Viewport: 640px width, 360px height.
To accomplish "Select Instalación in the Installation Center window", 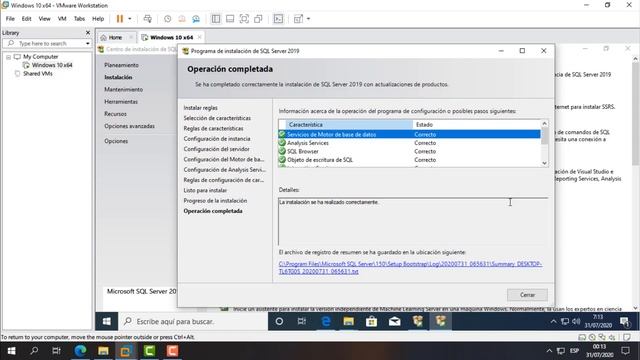I will 118,77.
